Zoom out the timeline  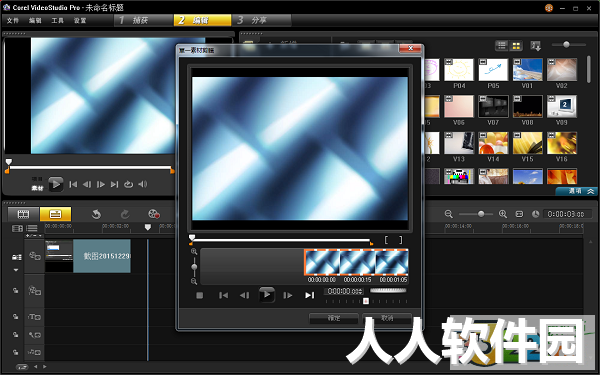(x=448, y=214)
